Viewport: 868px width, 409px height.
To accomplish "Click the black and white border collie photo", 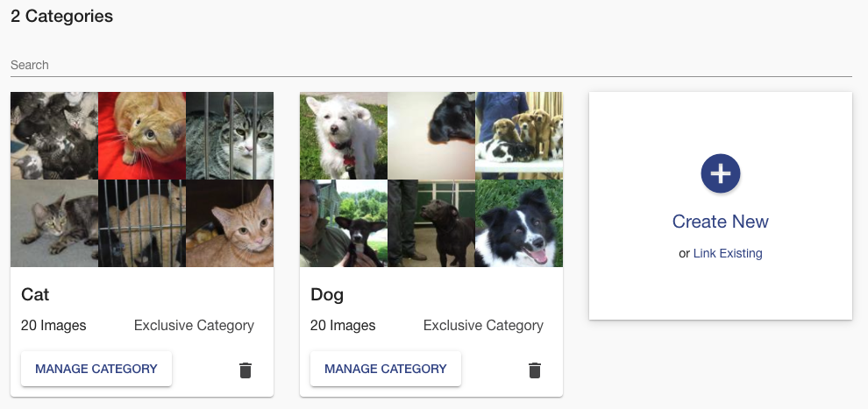I will click(x=519, y=223).
